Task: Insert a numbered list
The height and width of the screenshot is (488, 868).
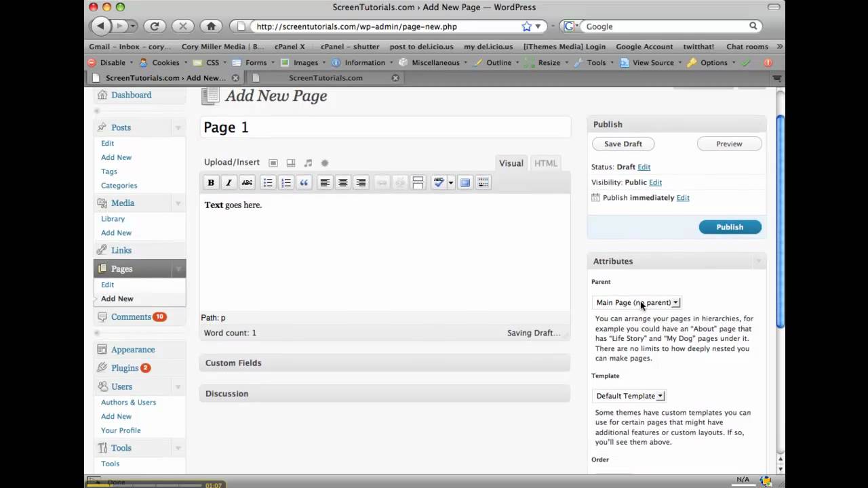Action: (x=286, y=182)
